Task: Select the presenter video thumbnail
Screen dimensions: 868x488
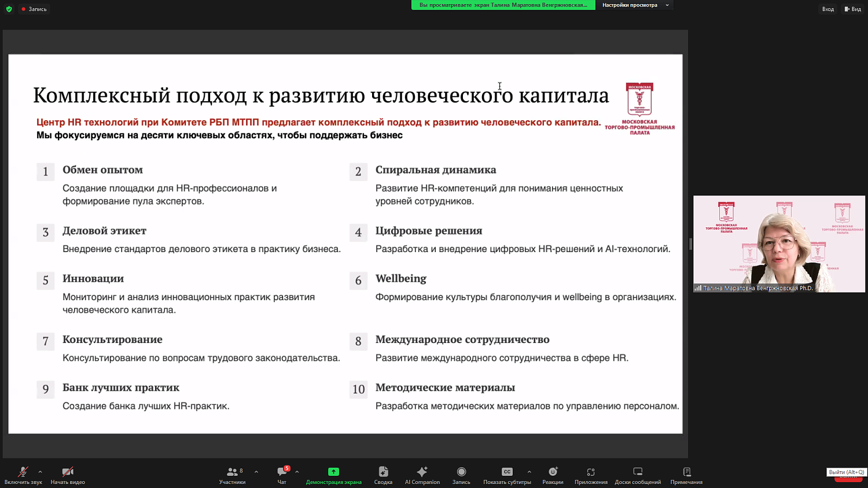Action: tap(778, 245)
